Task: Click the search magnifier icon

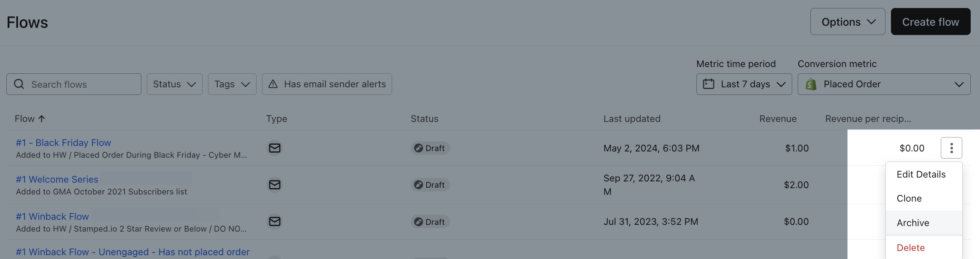Action: pyautogui.click(x=19, y=84)
